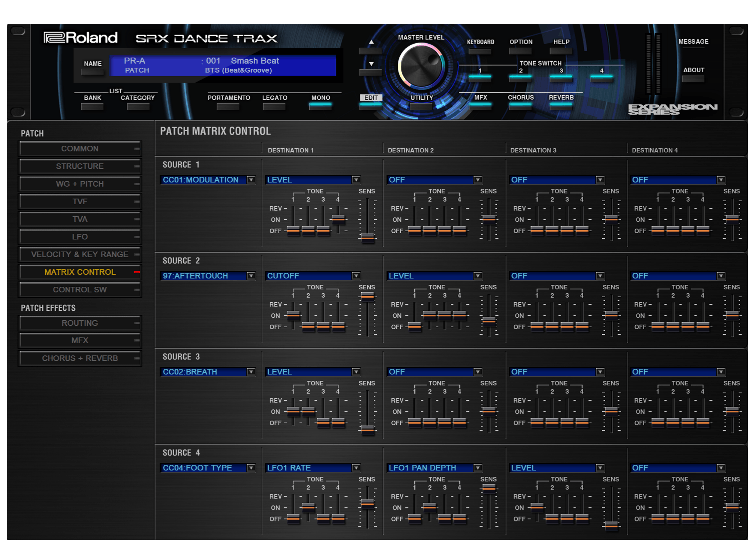Open Source 4 CC04:FOOT TYPE dropdown
The height and width of the screenshot is (549, 756).
coord(208,468)
